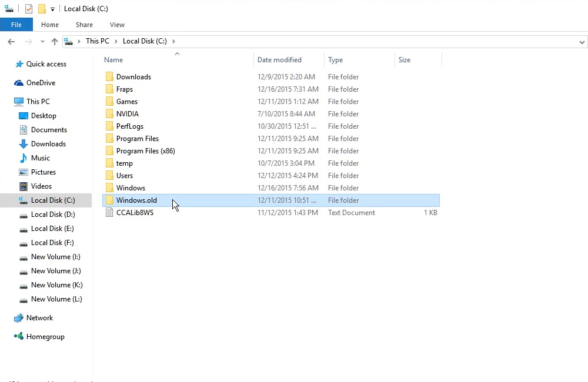
Task: Click the Games folder icon
Action: click(109, 102)
